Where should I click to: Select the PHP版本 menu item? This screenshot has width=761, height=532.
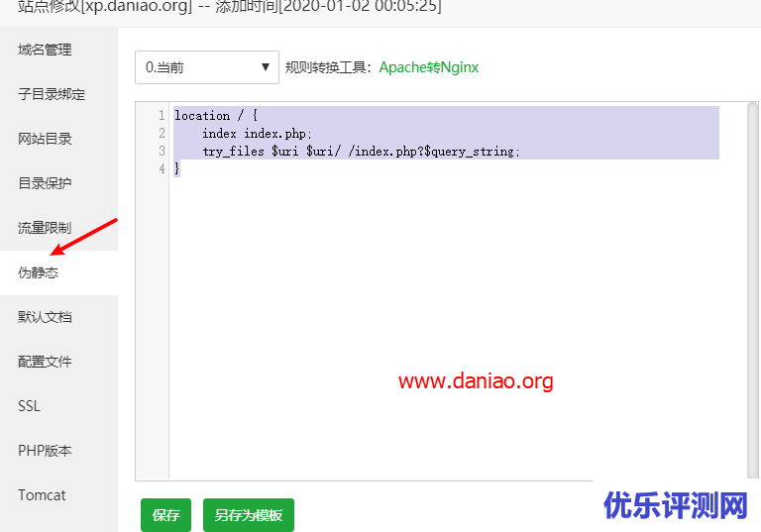click(46, 451)
